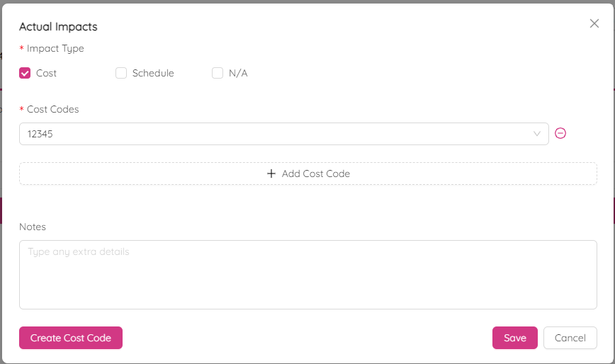Enable the Schedule checkbox
The image size is (615, 364).
coord(121,73)
